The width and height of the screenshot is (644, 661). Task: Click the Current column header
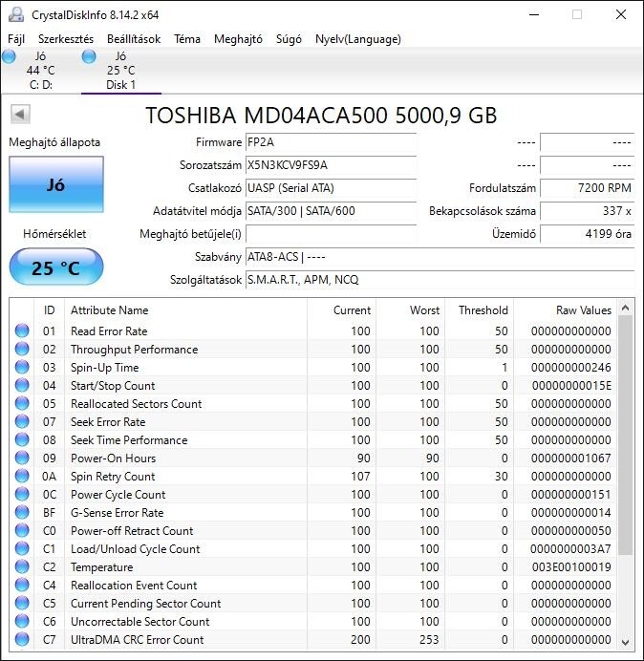pos(342,310)
